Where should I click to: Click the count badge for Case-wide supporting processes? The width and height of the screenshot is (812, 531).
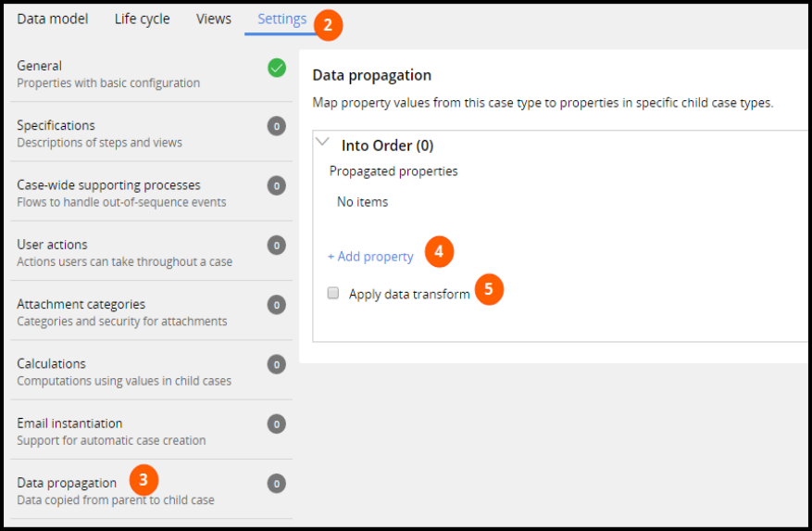(x=276, y=186)
